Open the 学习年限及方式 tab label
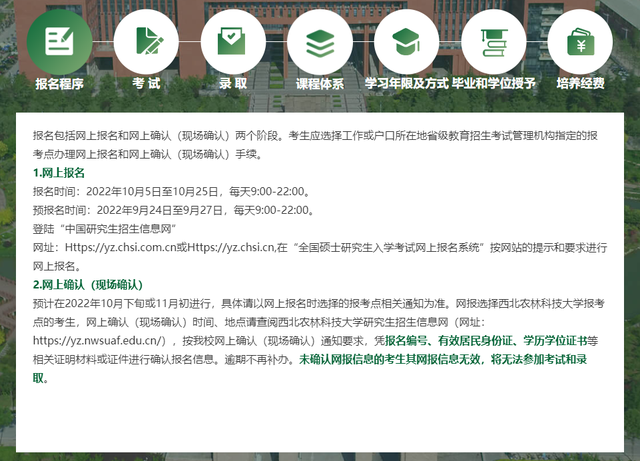Image resolution: width=640 pixels, height=461 pixels. pos(407,83)
